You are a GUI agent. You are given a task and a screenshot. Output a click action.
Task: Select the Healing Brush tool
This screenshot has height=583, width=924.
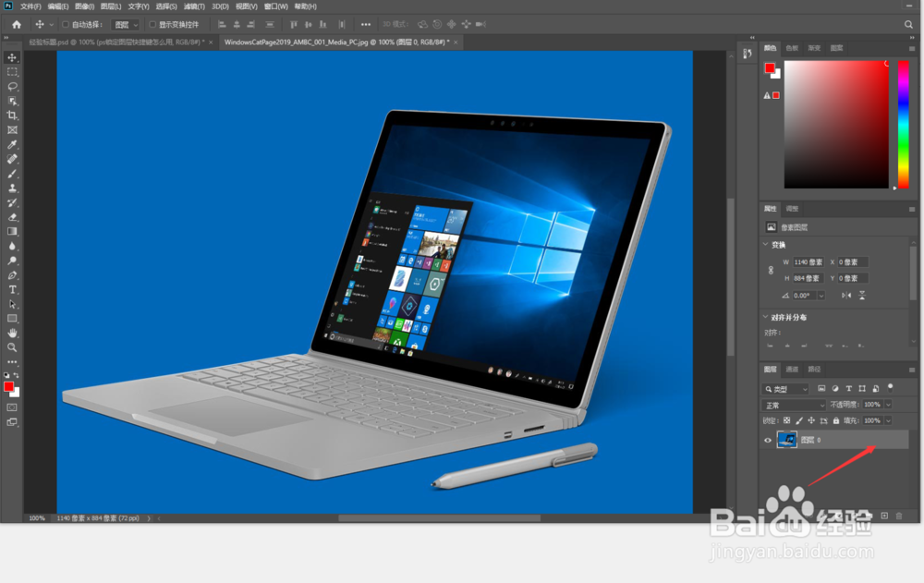[12, 159]
